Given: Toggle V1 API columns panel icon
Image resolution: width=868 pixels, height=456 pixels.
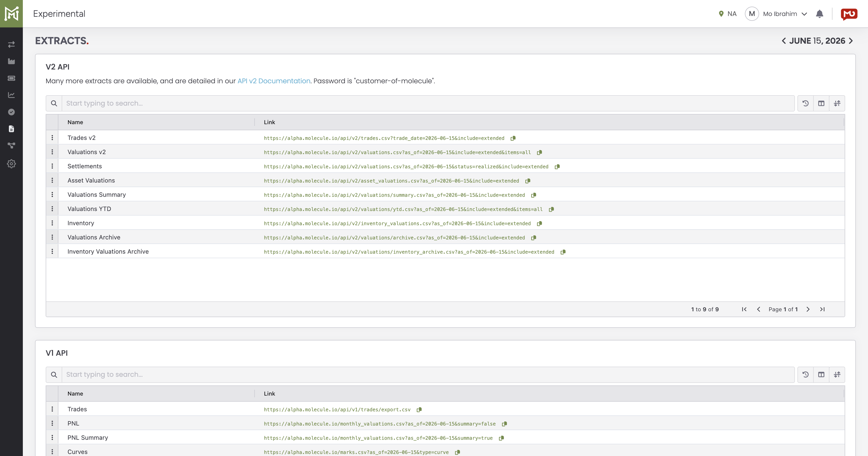Looking at the screenshot, I should point(821,375).
